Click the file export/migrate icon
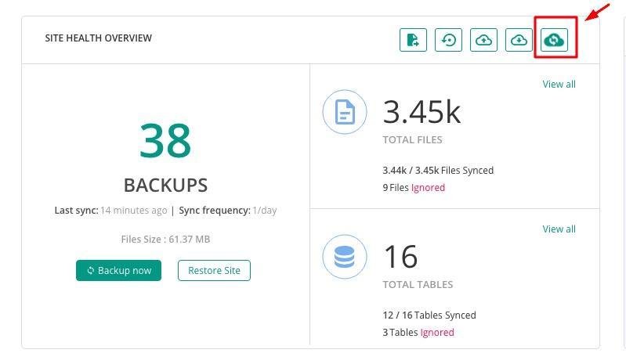Image resolution: width=626 pixels, height=364 pixels. coord(413,40)
